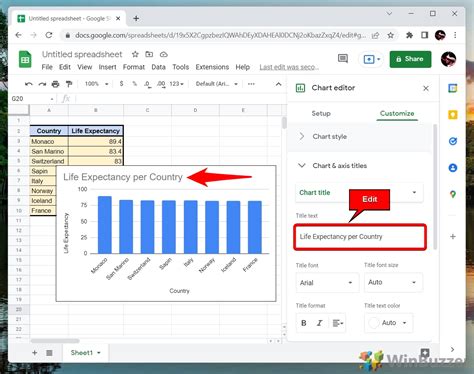This screenshot has width=474, height=374.
Task: Click the cell name box G20
Action: (32, 99)
